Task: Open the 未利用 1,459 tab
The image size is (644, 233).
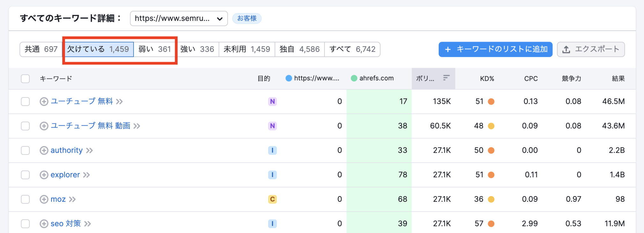Action: (x=247, y=49)
